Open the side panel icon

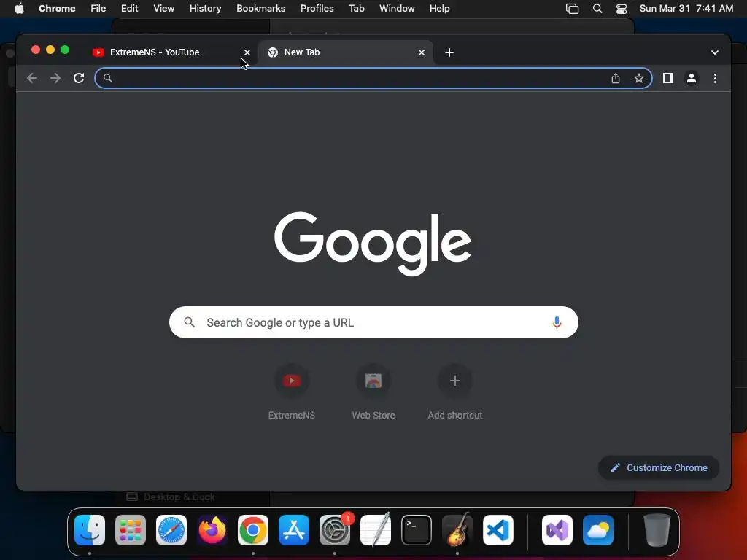(x=668, y=78)
